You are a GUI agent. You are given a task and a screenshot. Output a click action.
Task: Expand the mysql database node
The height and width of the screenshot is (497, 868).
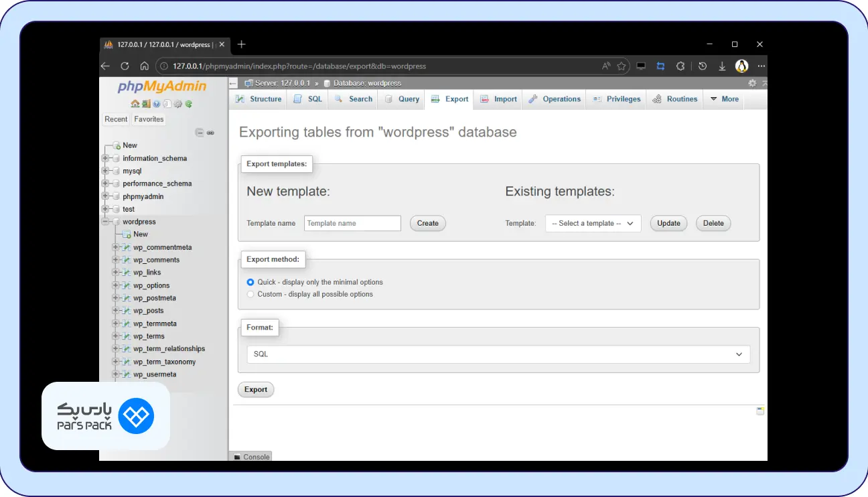105,171
